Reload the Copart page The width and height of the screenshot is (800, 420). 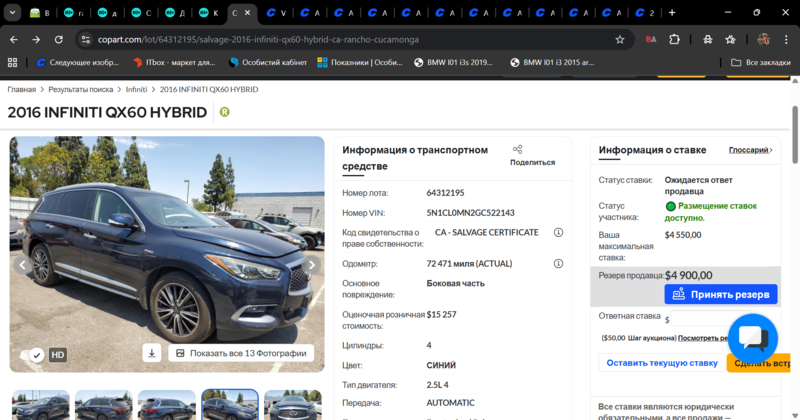click(59, 39)
